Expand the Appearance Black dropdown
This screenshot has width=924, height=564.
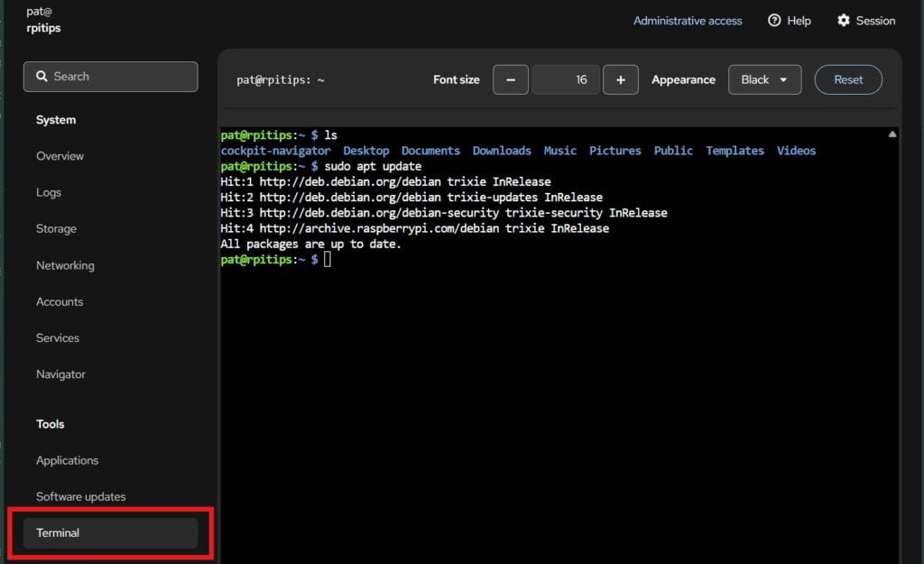pos(764,79)
